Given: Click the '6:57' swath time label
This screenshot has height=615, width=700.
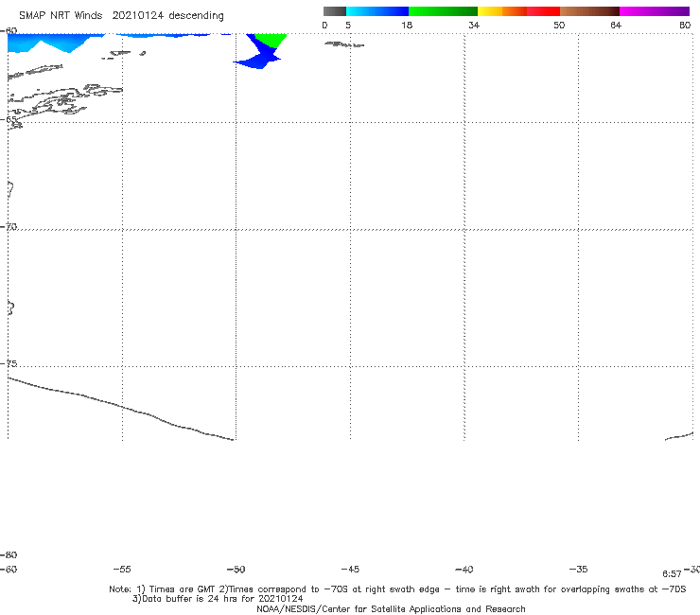Looking at the screenshot, I should point(672,574).
